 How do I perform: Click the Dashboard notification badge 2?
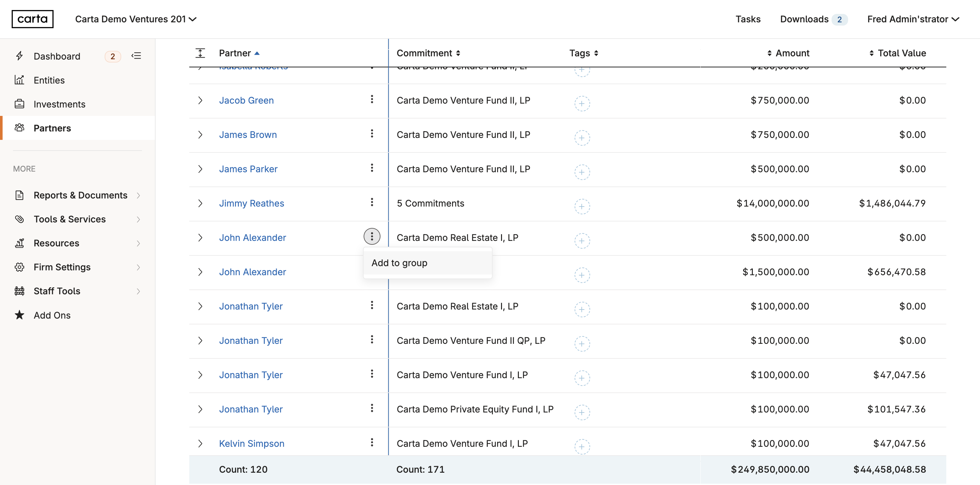(x=112, y=56)
